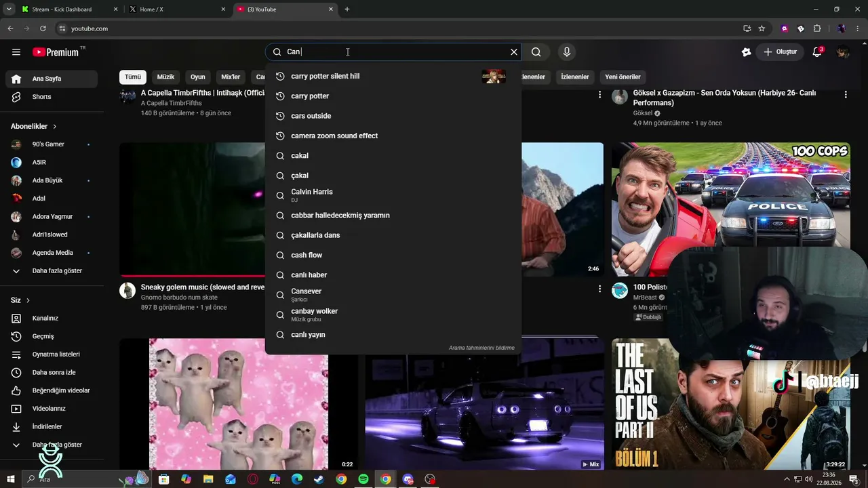The image size is (868, 488).
Task: Clear the YouTube search box text
Action: click(514, 52)
